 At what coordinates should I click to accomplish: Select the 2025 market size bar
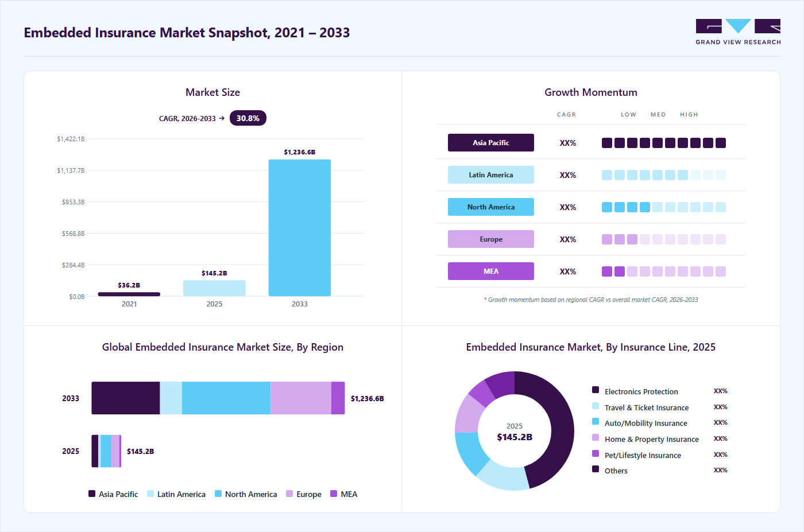(x=214, y=288)
